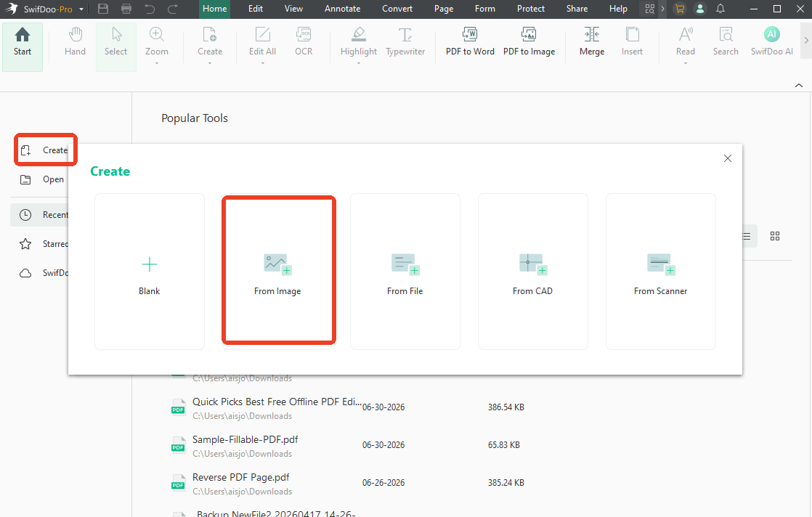The width and height of the screenshot is (812, 517).
Task: Open the Help tab
Action: (x=618, y=9)
